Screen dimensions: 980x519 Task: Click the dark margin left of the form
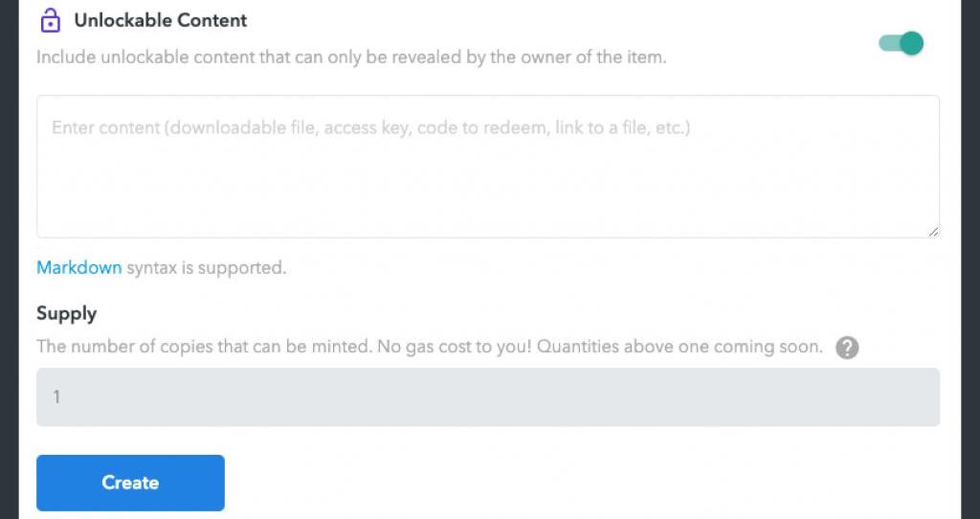click(9, 259)
